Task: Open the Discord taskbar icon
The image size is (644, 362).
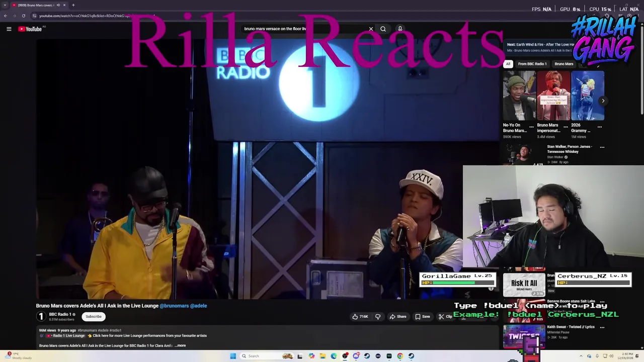Action: (x=356, y=356)
